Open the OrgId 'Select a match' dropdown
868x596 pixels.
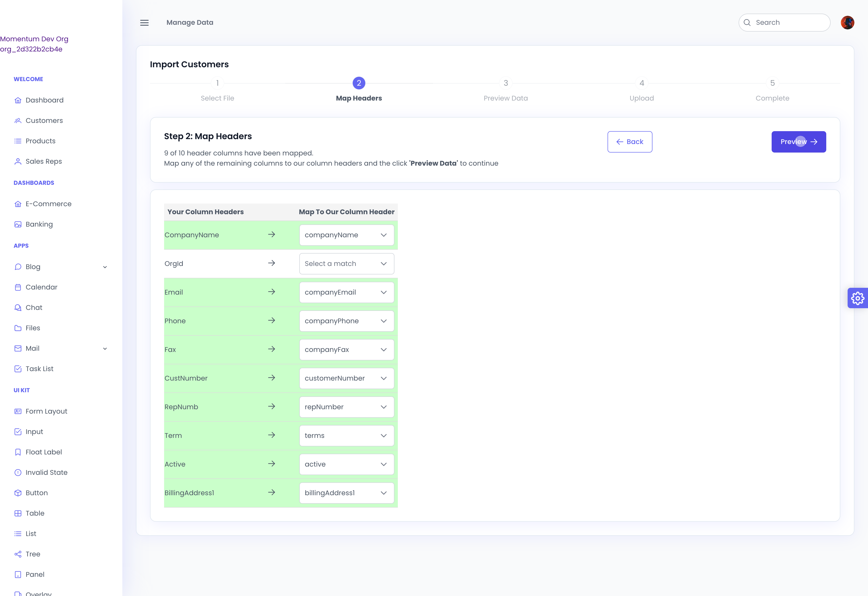click(347, 264)
